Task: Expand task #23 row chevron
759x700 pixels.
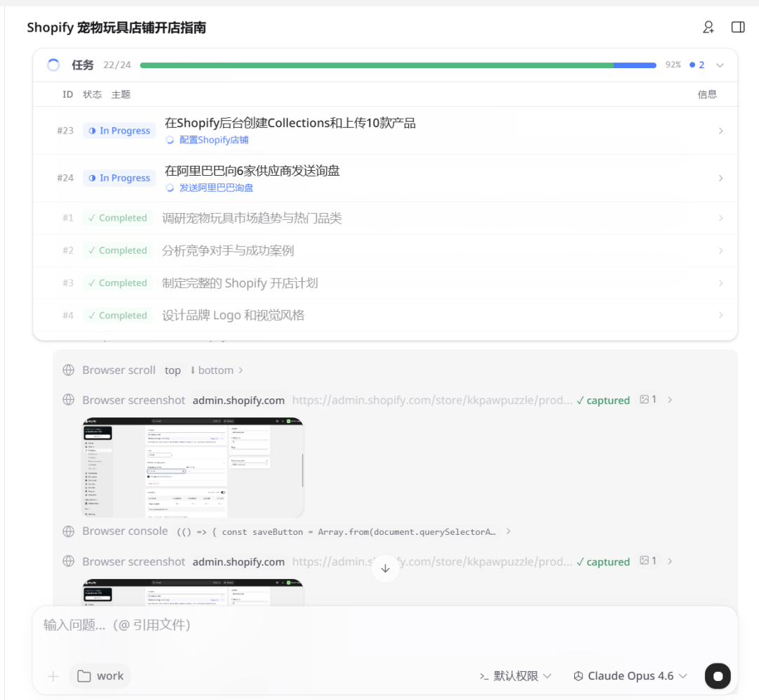Action: coord(721,131)
